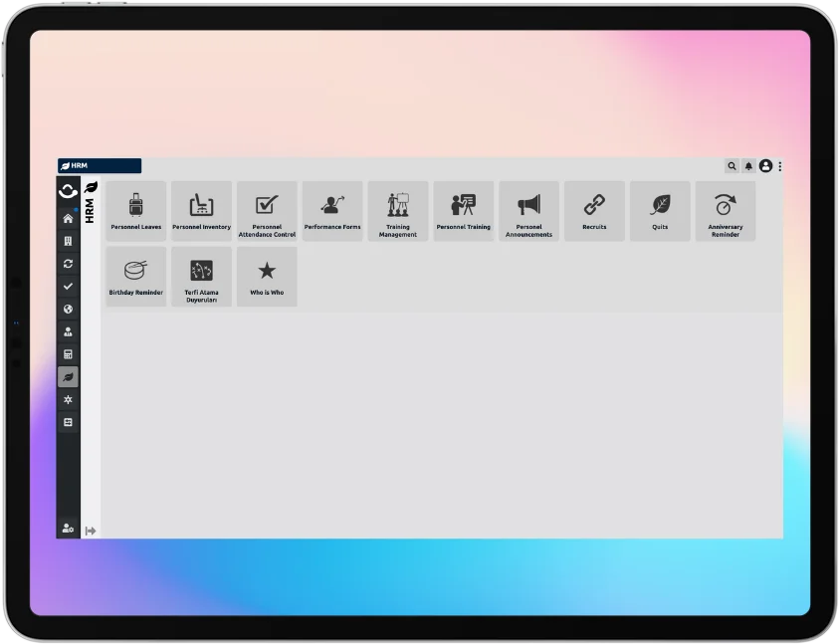The width and height of the screenshot is (839, 644).
Task: Expand the three-dot options menu
Action: pos(779,166)
